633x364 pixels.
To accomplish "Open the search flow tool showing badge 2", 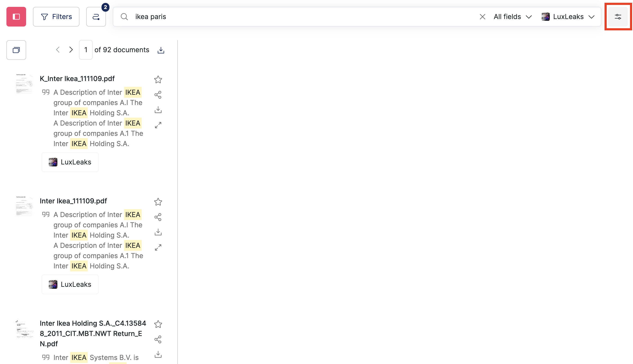I will (x=96, y=16).
